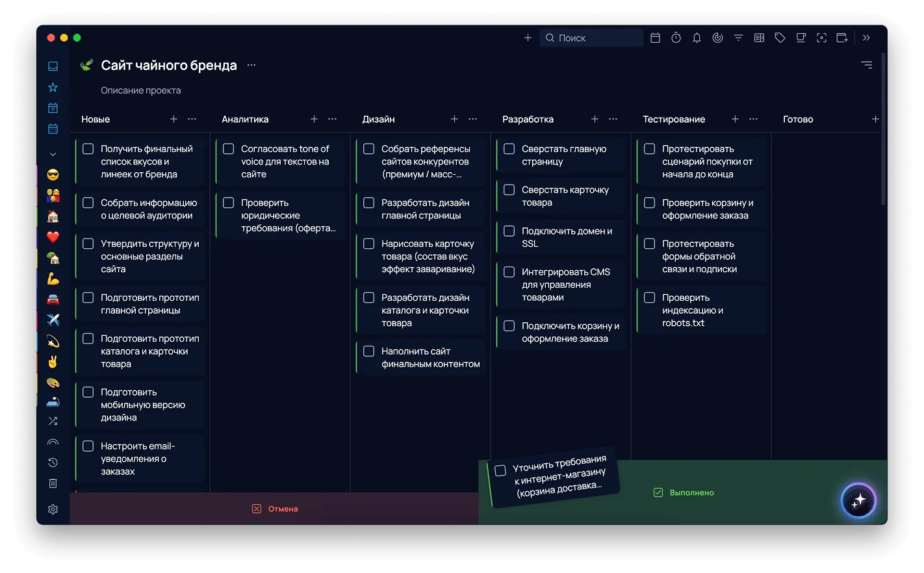Mark 'Собрать референсы сайтов конкурентов' as done

pyautogui.click(x=369, y=149)
